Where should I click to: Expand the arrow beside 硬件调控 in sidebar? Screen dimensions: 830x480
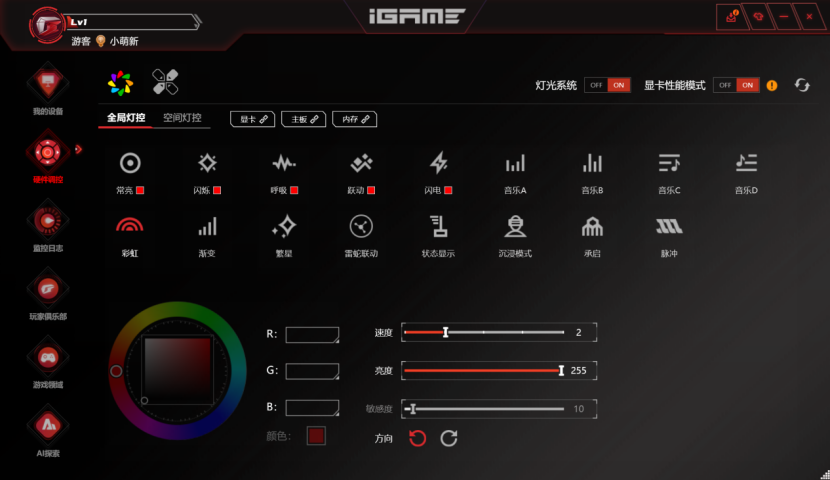click(x=79, y=150)
